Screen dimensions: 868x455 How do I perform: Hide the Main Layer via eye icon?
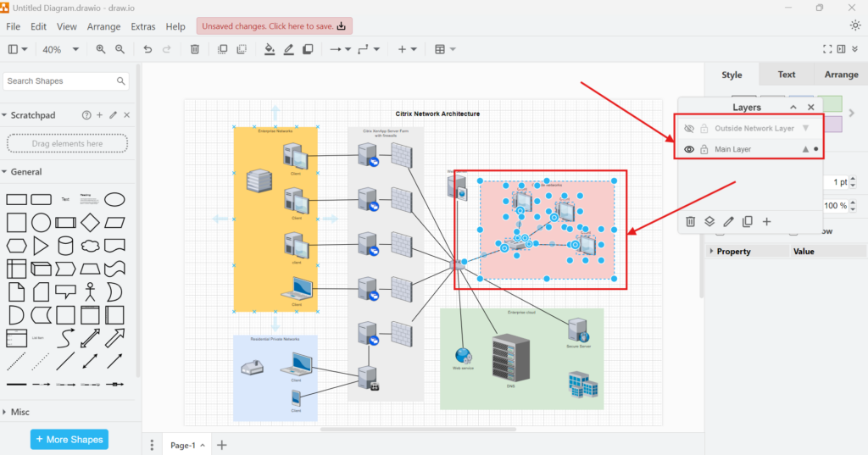(x=689, y=149)
